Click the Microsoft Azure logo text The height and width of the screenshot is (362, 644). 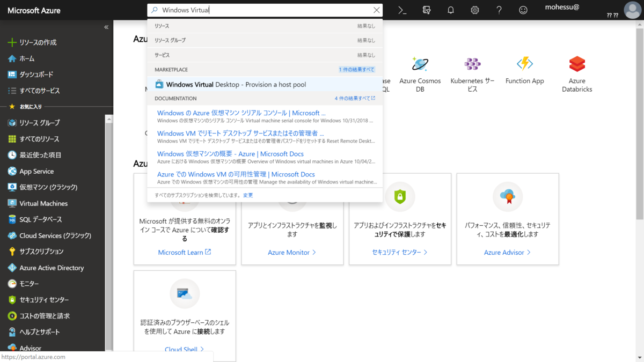coord(34,10)
